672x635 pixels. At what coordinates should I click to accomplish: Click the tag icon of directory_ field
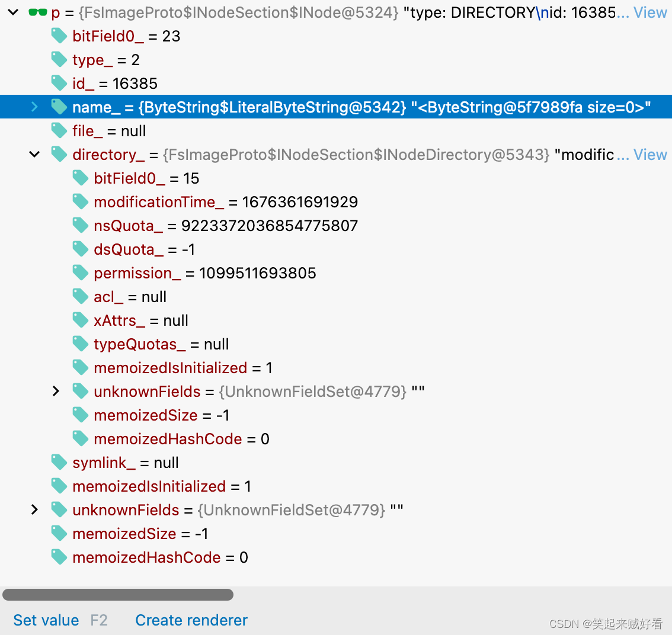[x=59, y=154]
